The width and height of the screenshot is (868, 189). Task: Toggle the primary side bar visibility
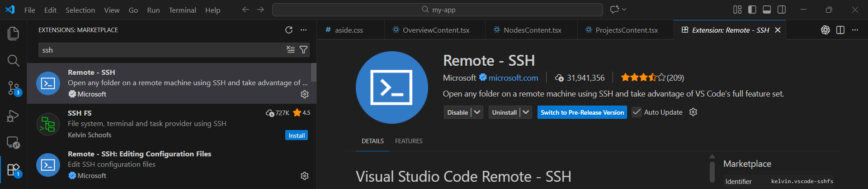coord(752,10)
